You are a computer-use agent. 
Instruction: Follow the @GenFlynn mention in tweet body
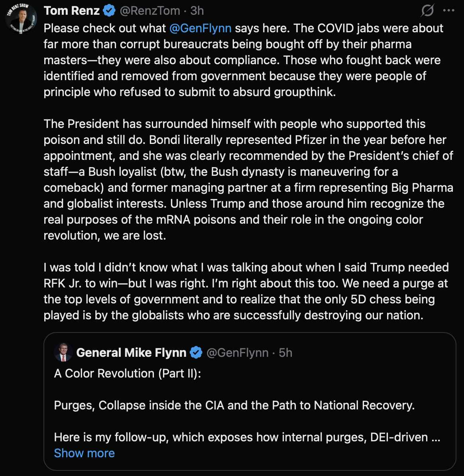(200, 28)
